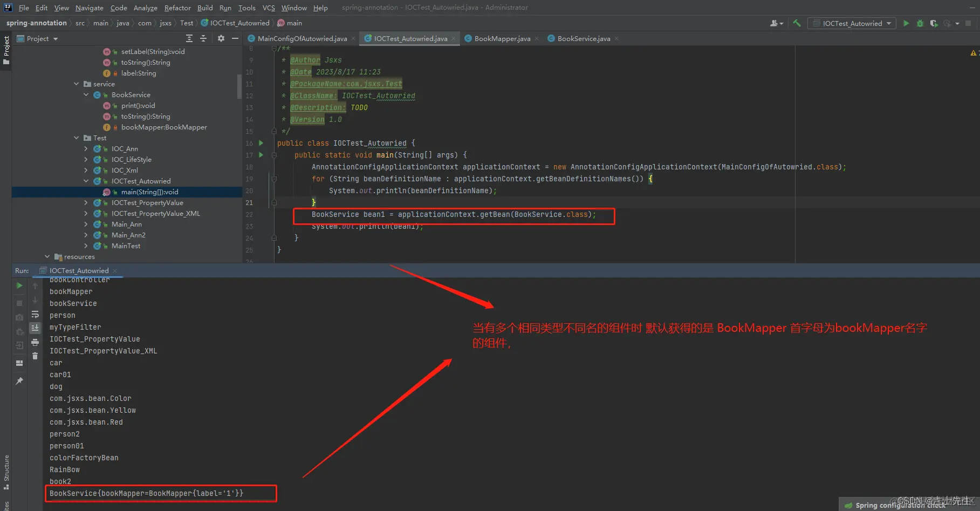
Task: Rerun from the Run panel green arrow
Action: point(19,285)
